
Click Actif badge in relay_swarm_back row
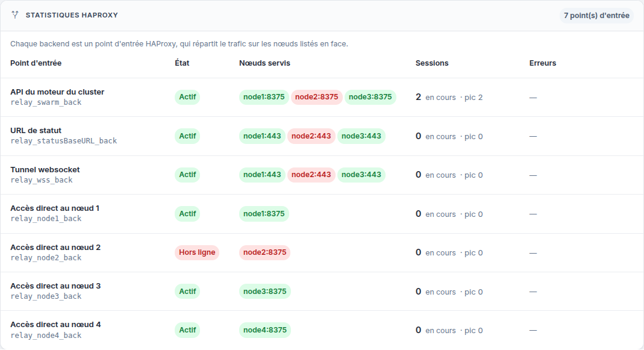pyautogui.click(x=187, y=97)
